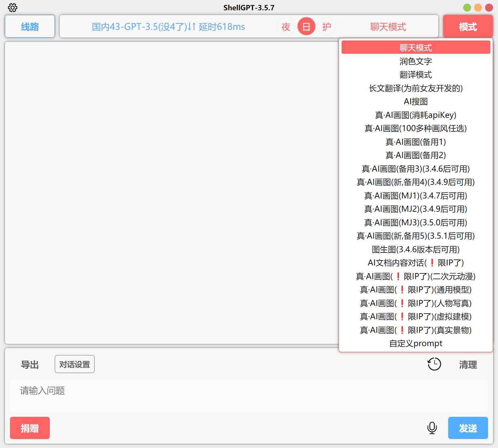Image resolution: width=498 pixels, height=448 pixels.
Task: Activate the voice input microphone
Action: pyautogui.click(x=432, y=428)
